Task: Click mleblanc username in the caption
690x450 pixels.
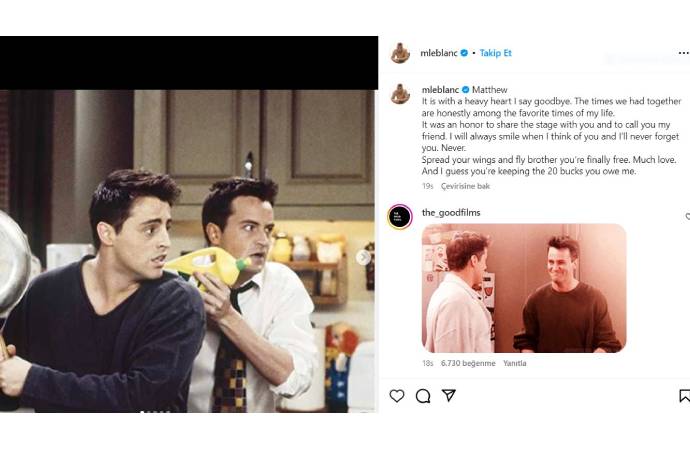Action: [x=439, y=89]
